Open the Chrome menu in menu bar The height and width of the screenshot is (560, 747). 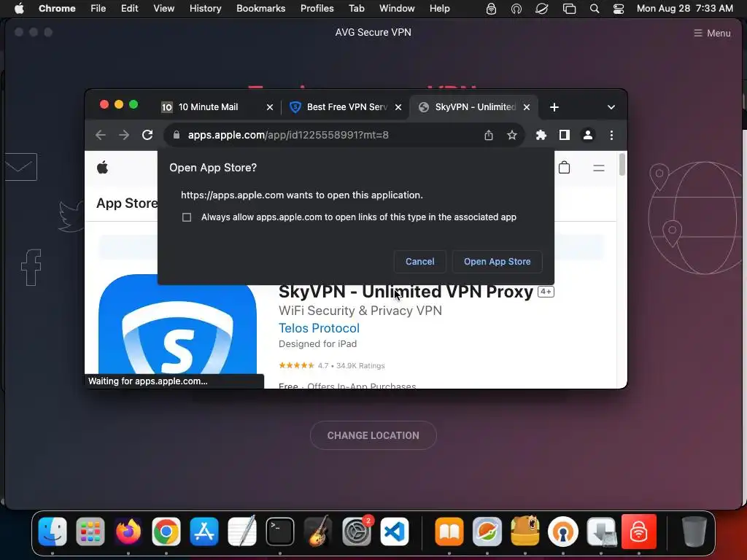[57, 9]
